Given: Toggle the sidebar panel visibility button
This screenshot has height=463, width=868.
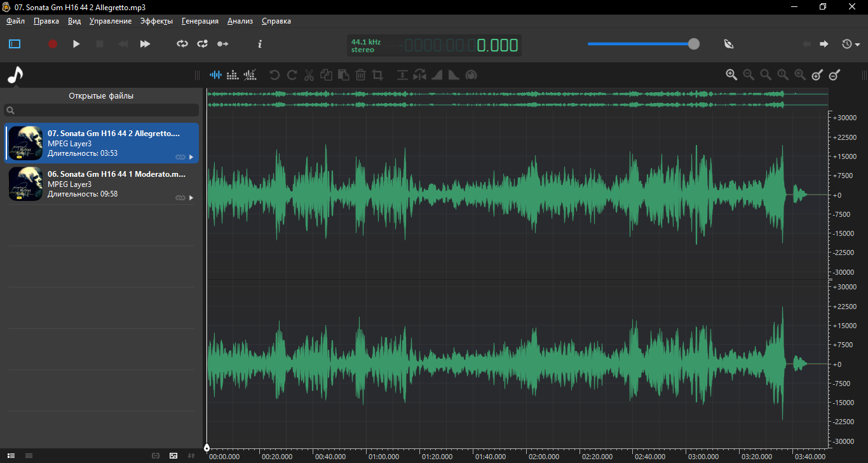Looking at the screenshot, I should (x=15, y=44).
